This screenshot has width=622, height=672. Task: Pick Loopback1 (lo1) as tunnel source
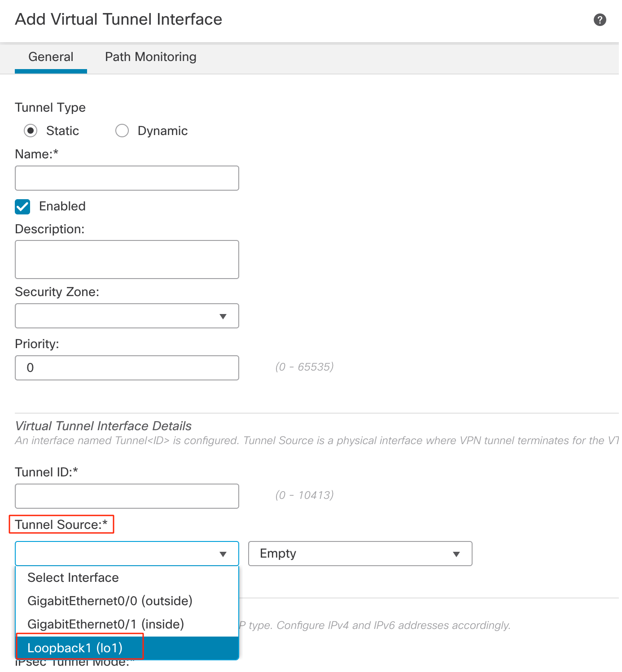(x=75, y=648)
